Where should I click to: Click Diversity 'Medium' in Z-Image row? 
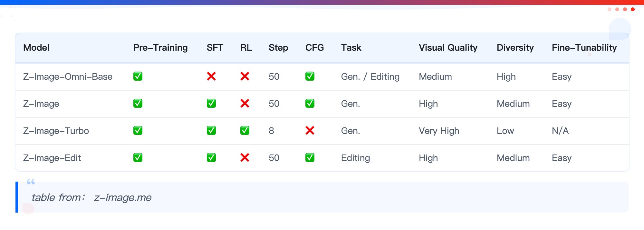[513, 104]
